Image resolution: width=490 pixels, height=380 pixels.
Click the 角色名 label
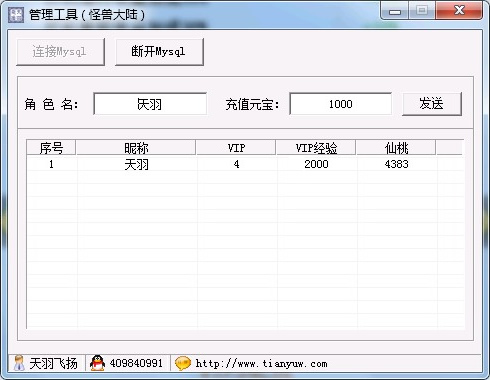51,104
